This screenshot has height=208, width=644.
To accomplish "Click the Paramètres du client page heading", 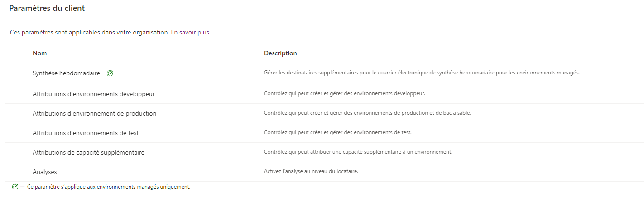I will click(47, 8).
